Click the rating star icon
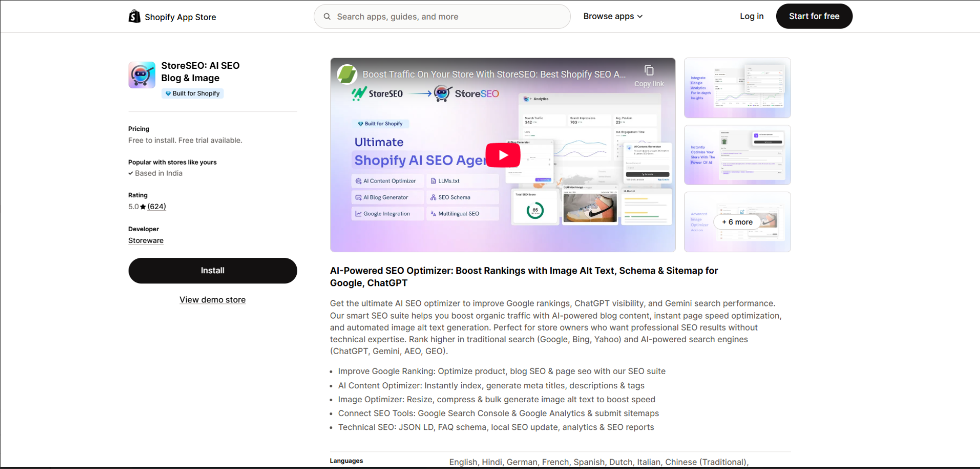This screenshot has width=980, height=469. pos(143,207)
